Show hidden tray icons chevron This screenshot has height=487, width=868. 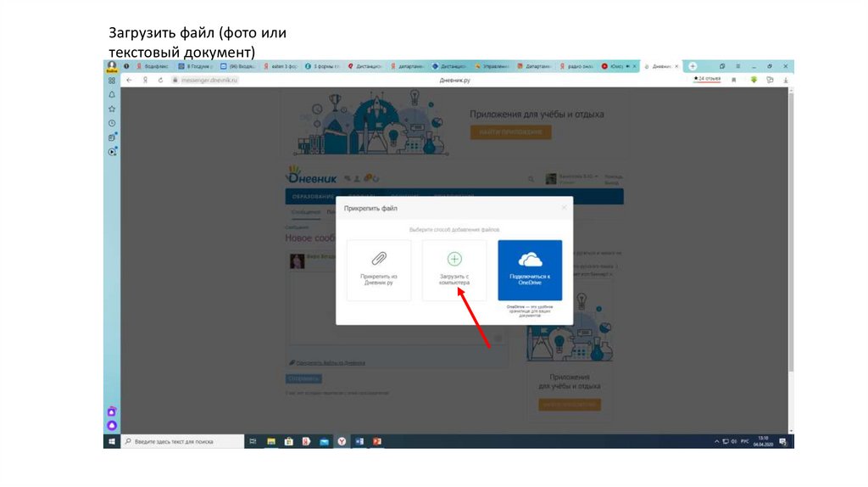click(x=716, y=441)
